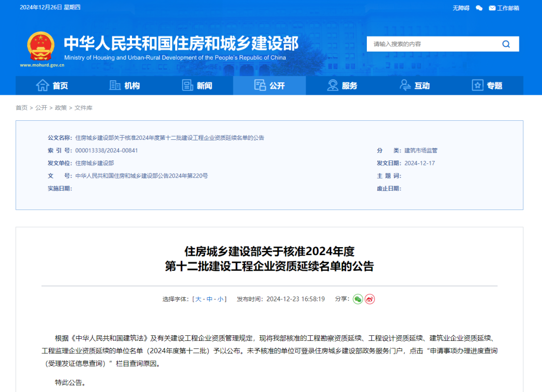The height and width of the screenshot is (392, 542).
Task: Open the 新闻 navigation tab
Action: coord(197,86)
